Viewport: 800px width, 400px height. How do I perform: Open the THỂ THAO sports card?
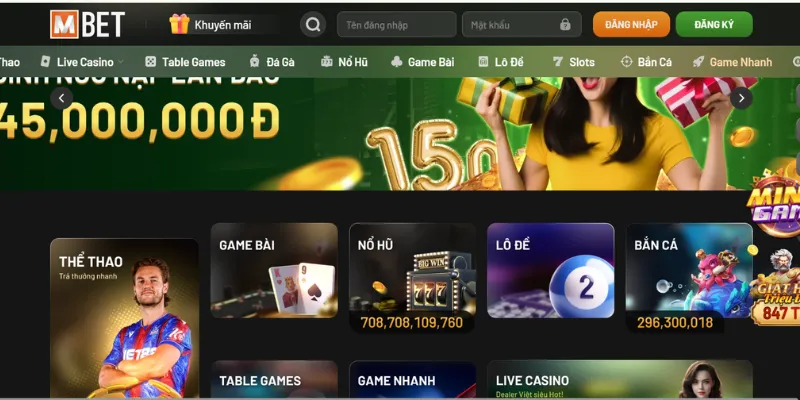pyautogui.click(x=124, y=318)
